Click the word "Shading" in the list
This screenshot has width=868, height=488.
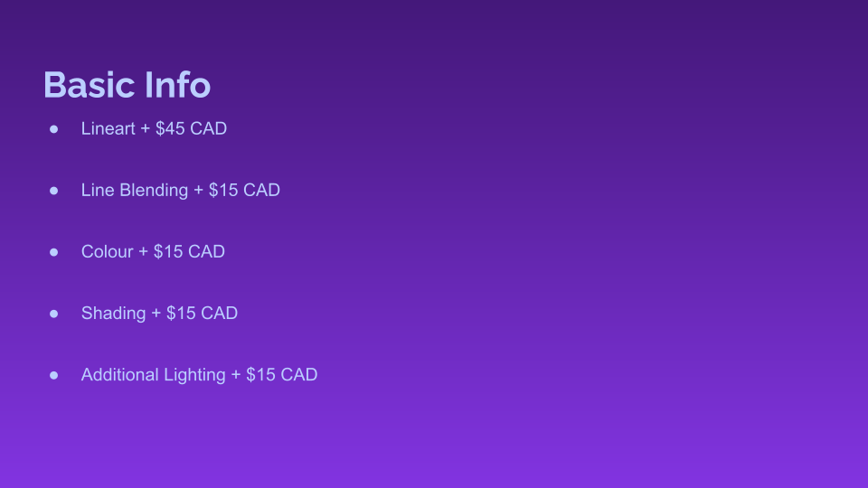tap(113, 313)
